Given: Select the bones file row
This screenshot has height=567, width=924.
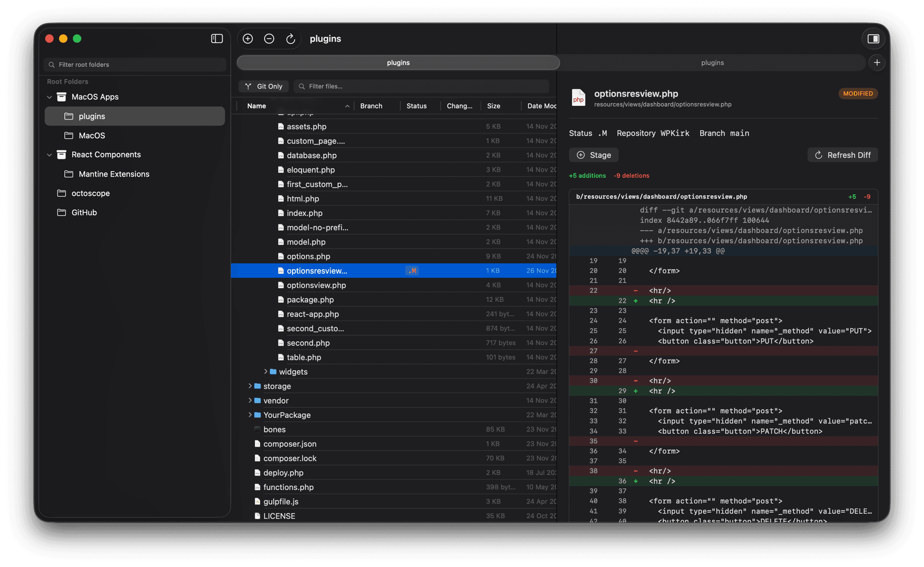Looking at the screenshot, I should point(394,429).
